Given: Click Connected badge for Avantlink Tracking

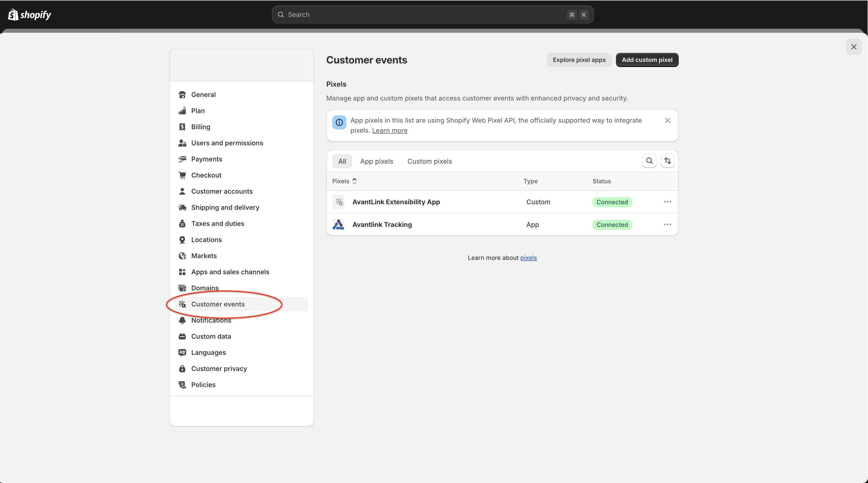Looking at the screenshot, I should pyautogui.click(x=612, y=225).
